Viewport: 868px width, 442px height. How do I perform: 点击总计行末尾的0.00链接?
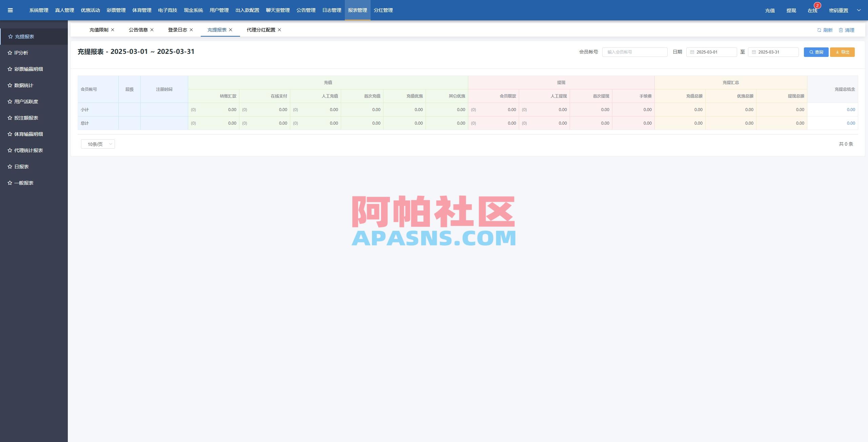pos(850,123)
